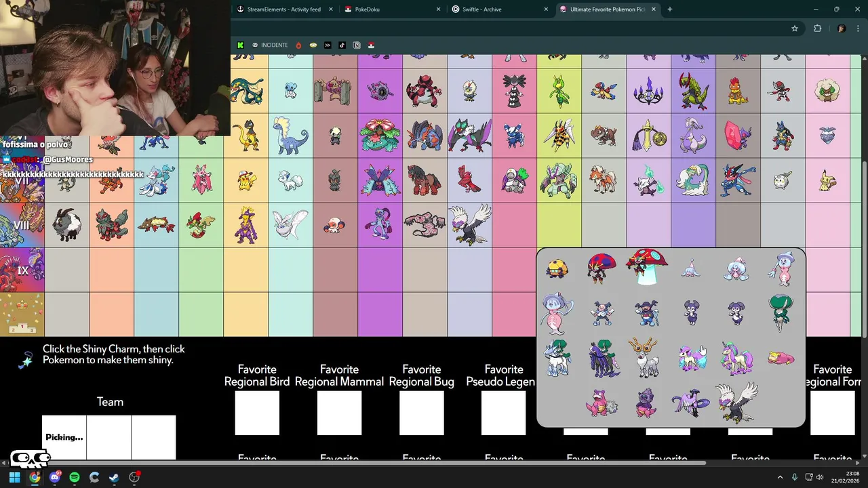Pick Dottler in the forms popup
The width and height of the screenshot is (868, 488).
[x=557, y=268]
